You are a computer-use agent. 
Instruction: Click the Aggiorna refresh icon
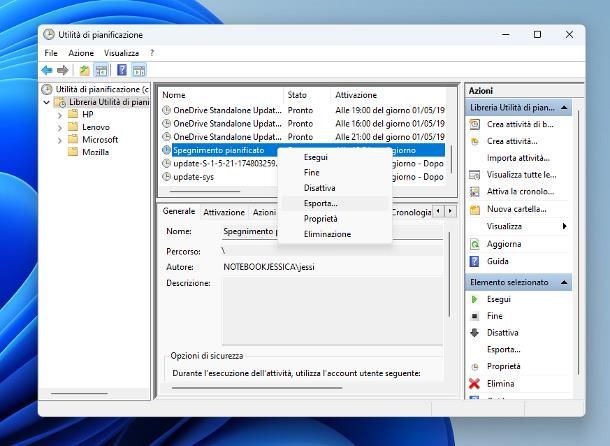pyautogui.click(x=475, y=244)
